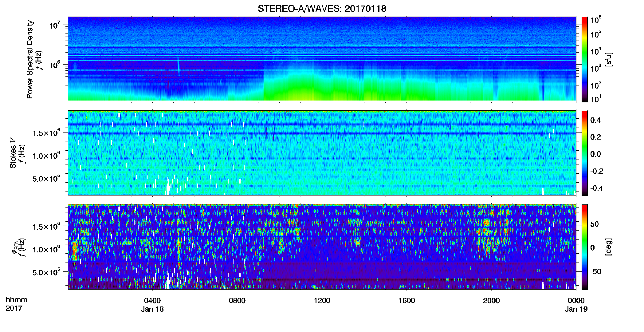This screenshot has height=332, width=644.
Task: Select the [deg] colorbar unit label
Action: tap(609, 247)
